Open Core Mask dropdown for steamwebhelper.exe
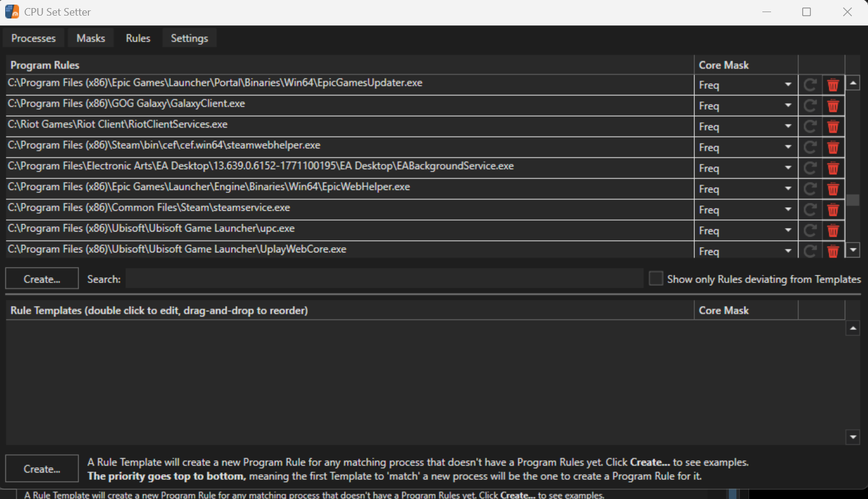 pyautogui.click(x=746, y=147)
